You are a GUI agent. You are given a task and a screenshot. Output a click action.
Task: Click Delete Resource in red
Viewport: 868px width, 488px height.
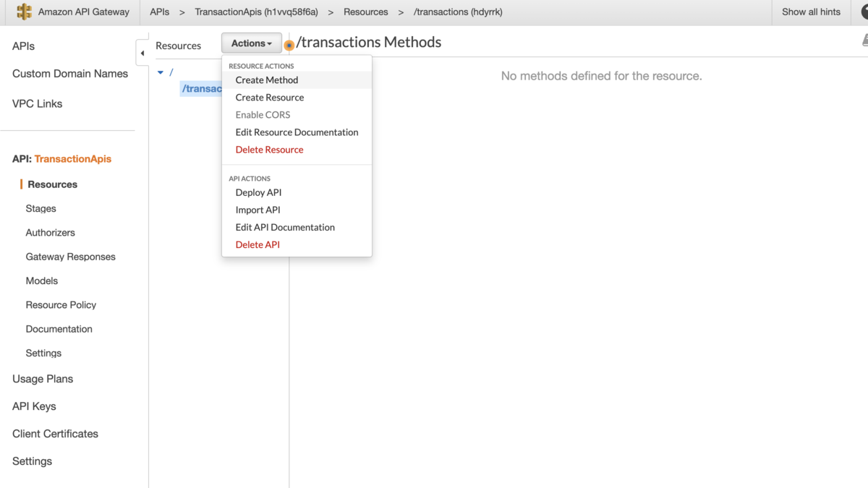(269, 150)
